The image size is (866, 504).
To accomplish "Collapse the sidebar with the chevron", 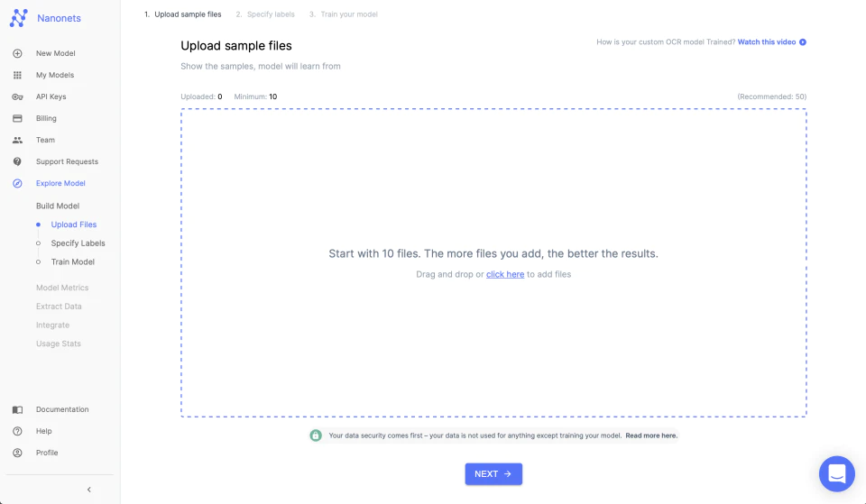I will (x=89, y=490).
